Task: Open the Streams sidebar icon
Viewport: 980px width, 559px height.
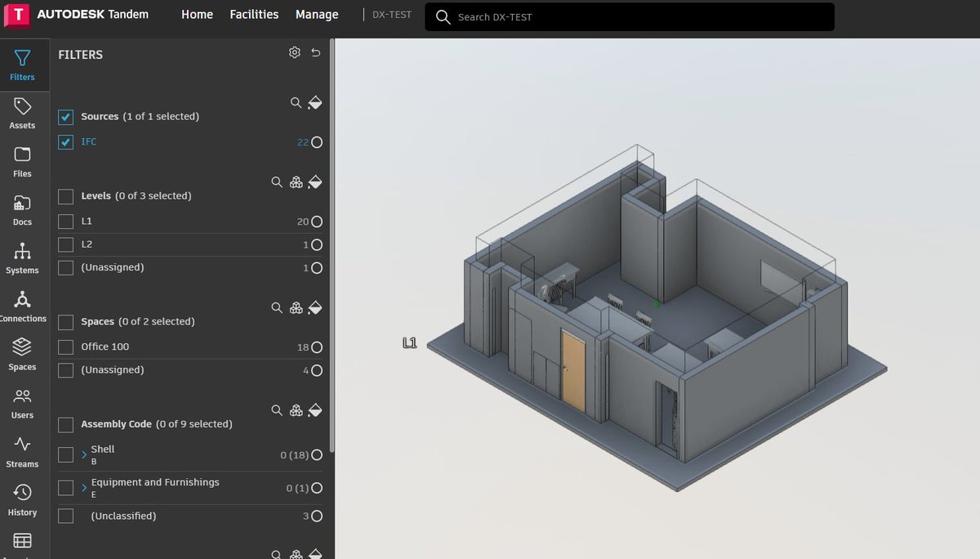Action: click(x=22, y=452)
